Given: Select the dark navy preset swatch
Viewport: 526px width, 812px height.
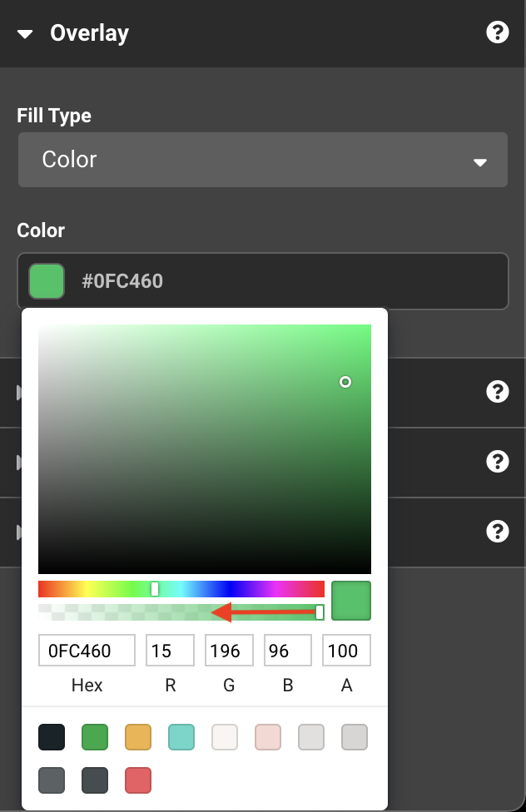Looking at the screenshot, I should [52, 737].
